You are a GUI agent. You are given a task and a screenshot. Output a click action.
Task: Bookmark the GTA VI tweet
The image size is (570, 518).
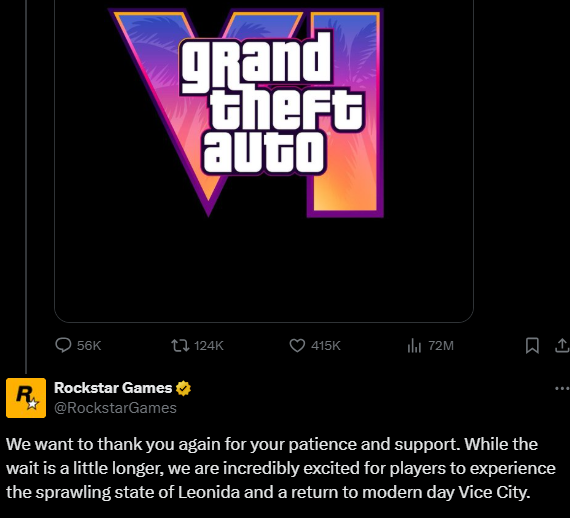(x=532, y=345)
